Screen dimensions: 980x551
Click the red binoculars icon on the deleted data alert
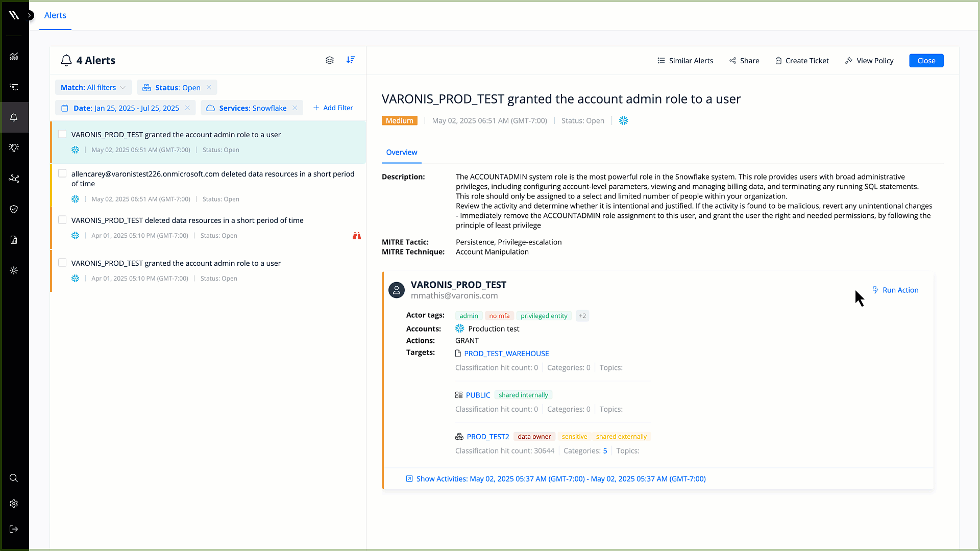356,236
